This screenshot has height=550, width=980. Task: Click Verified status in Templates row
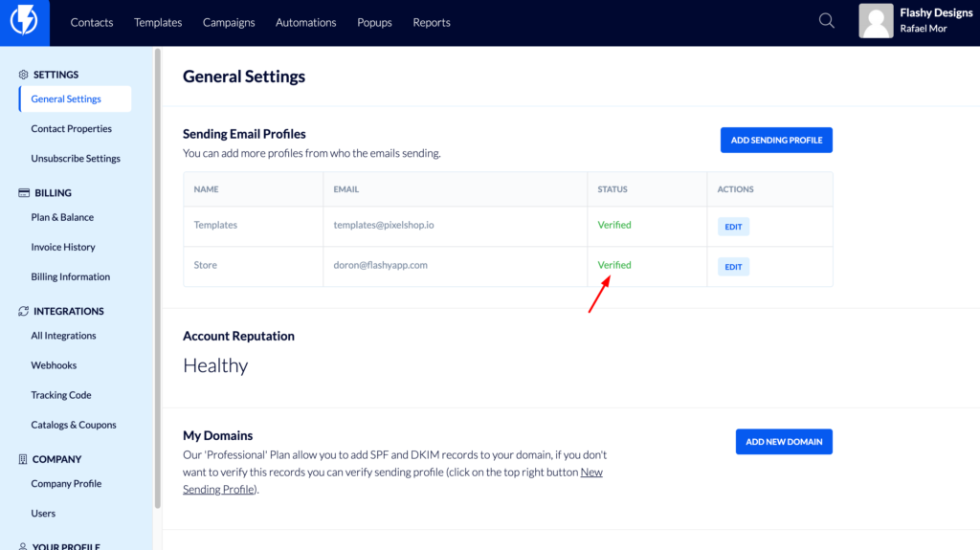pyautogui.click(x=614, y=225)
